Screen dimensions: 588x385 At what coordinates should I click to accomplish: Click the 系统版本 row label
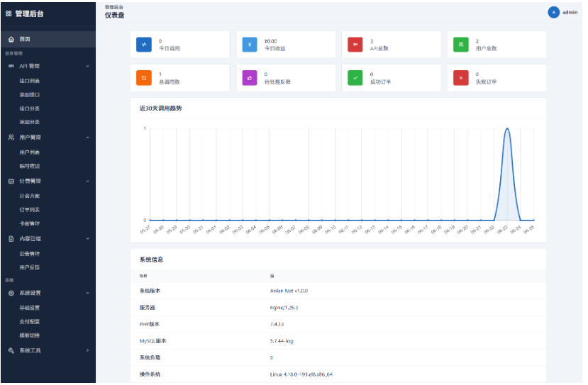pos(150,291)
